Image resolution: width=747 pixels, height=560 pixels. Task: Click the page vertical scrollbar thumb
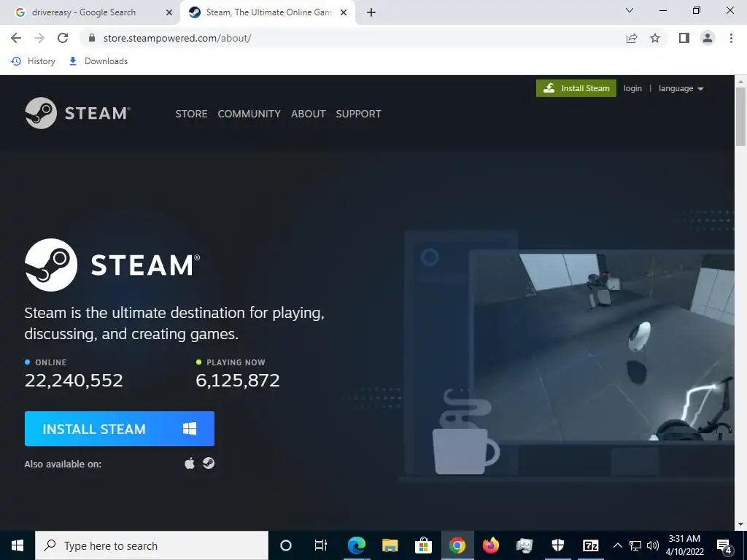(x=741, y=117)
